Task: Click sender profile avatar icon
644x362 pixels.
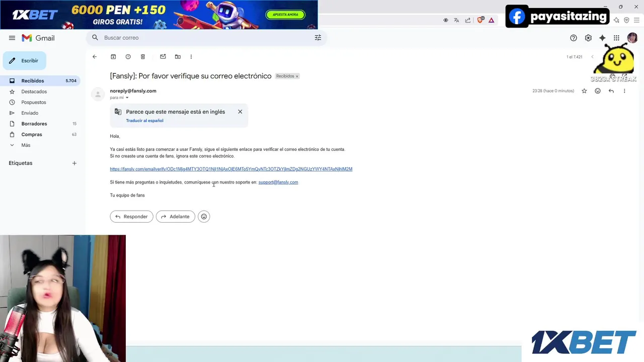Action: tap(98, 94)
